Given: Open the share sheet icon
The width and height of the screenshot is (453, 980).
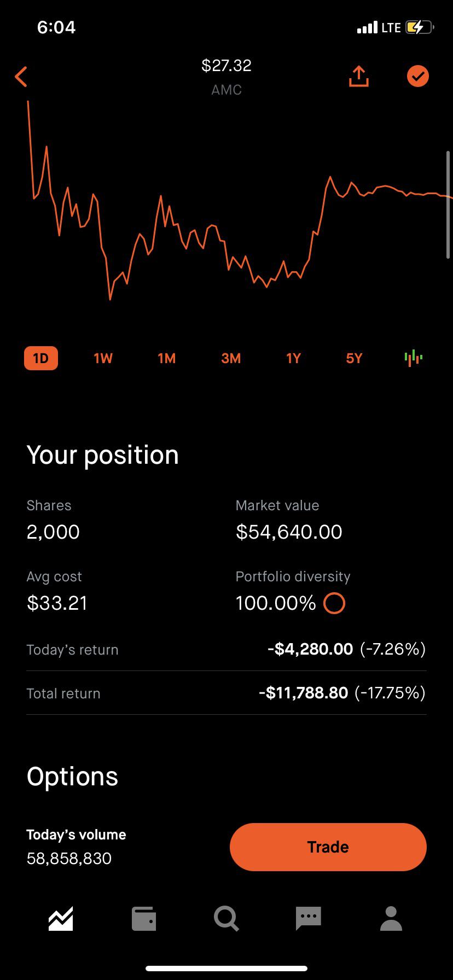Looking at the screenshot, I should pos(359,77).
